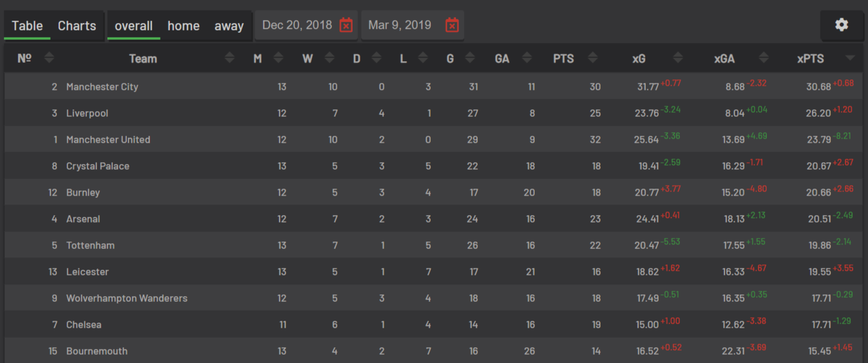This screenshot has width=868, height=363.
Task: Select the overall matches filter
Action: pos(133,26)
